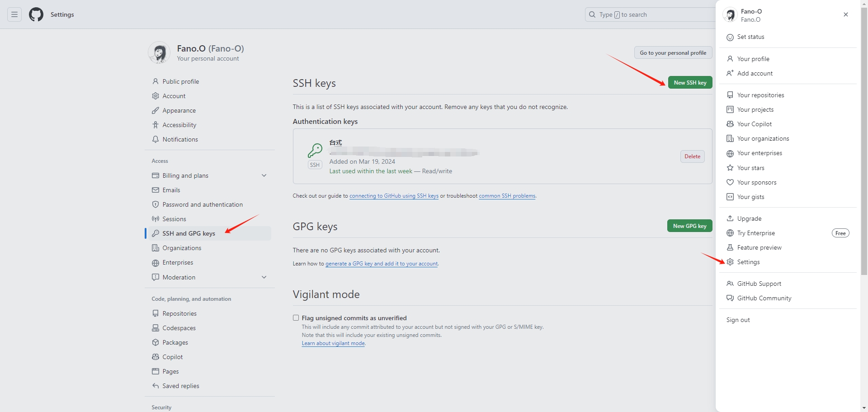Click the Accessibility icon in sidebar
The width and height of the screenshot is (868, 412).
click(x=156, y=125)
